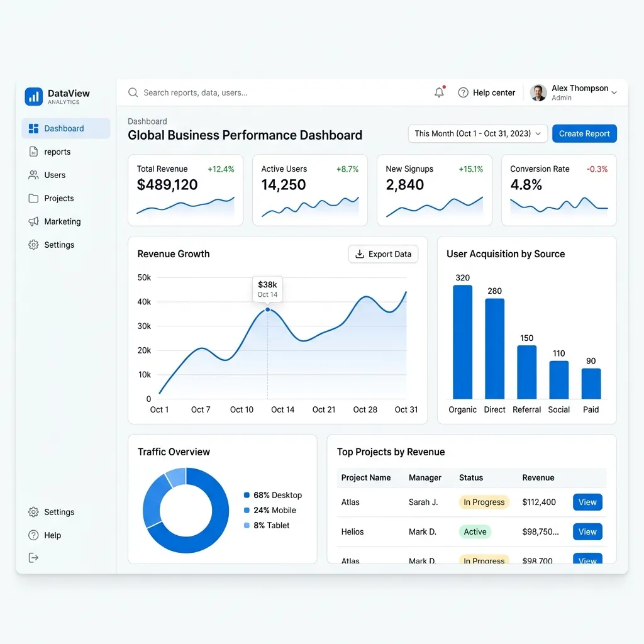Click the -0.3% conversion change value

tap(597, 169)
